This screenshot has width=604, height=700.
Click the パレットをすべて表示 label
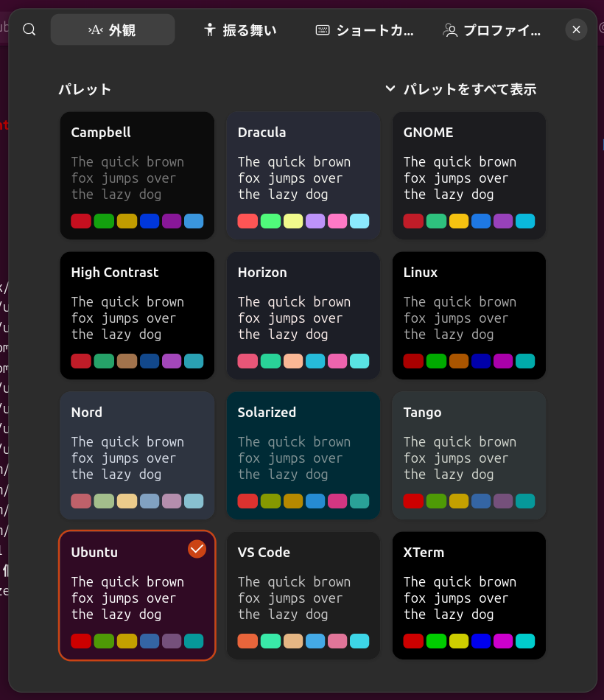tap(469, 89)
